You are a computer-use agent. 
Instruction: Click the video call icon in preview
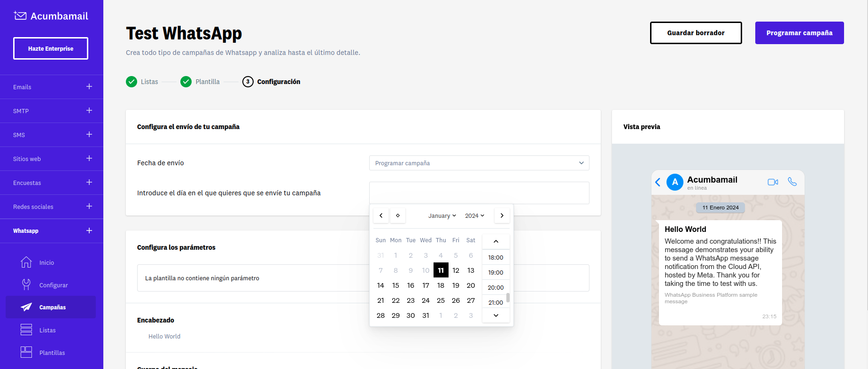pos(773,182)
